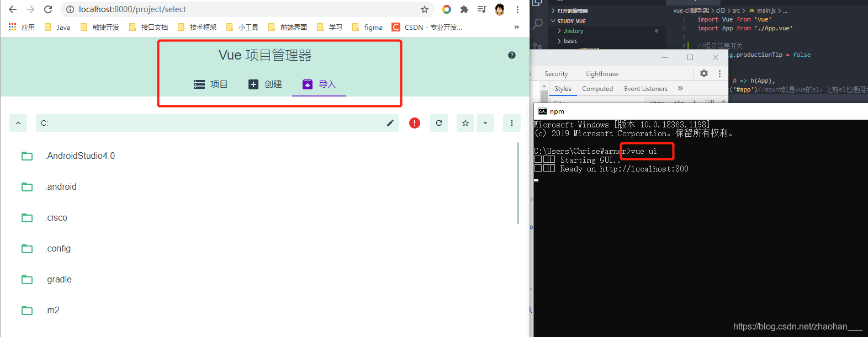
Task: Edit the folder path with pencil icon
Action: [x=390, y=123]
